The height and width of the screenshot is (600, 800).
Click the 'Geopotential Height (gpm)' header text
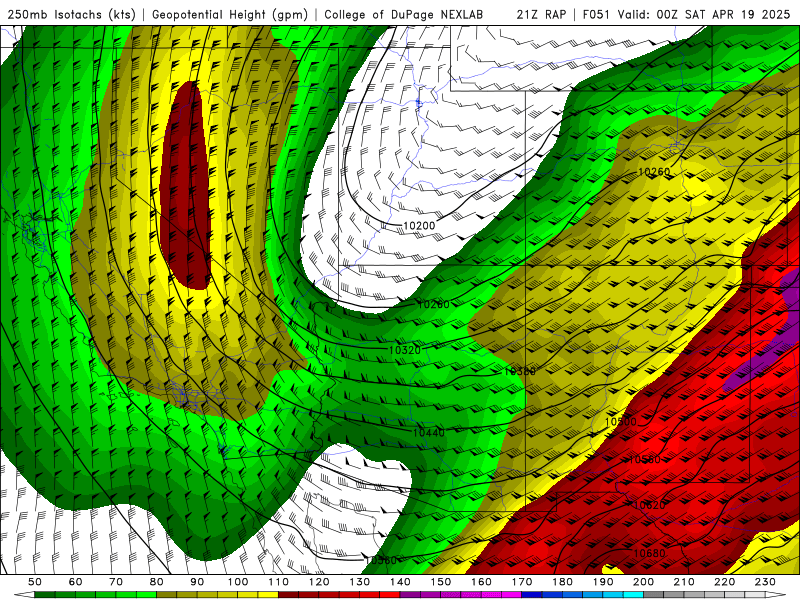tap(230, 15)
